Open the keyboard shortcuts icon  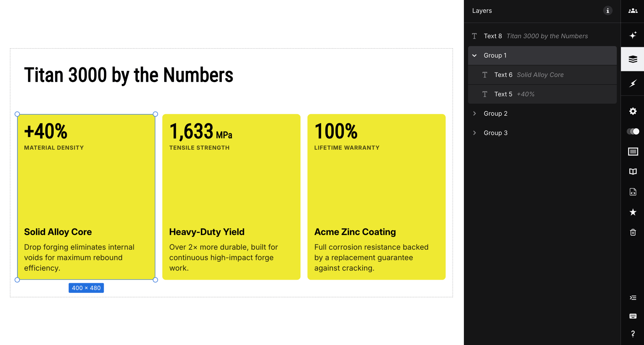pos(633,316)
